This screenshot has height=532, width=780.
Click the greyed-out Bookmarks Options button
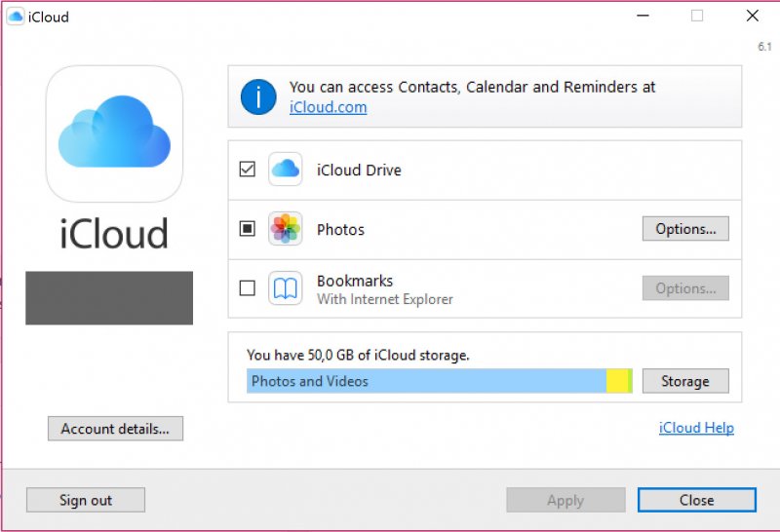coord(685,287)
